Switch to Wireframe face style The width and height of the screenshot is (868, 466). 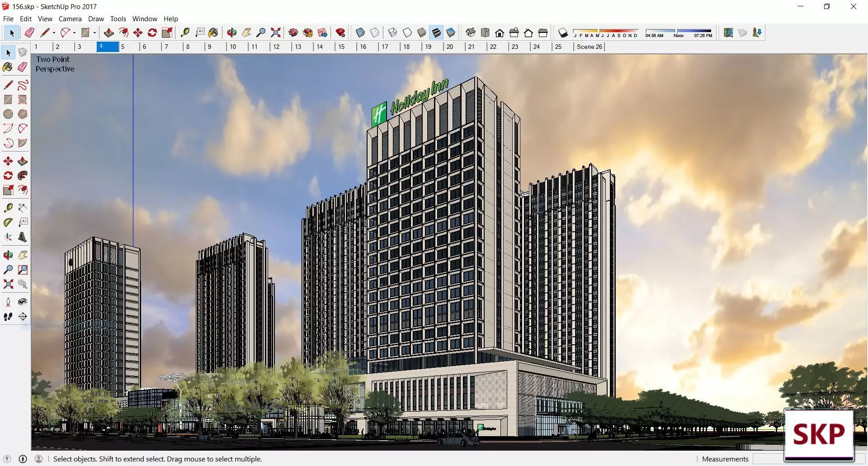click(393, 33)
